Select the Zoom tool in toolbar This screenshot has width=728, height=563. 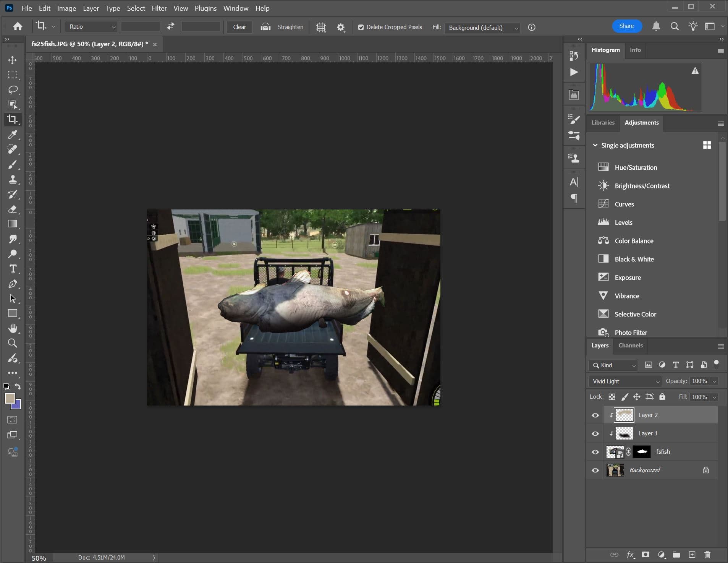(13, 343)
